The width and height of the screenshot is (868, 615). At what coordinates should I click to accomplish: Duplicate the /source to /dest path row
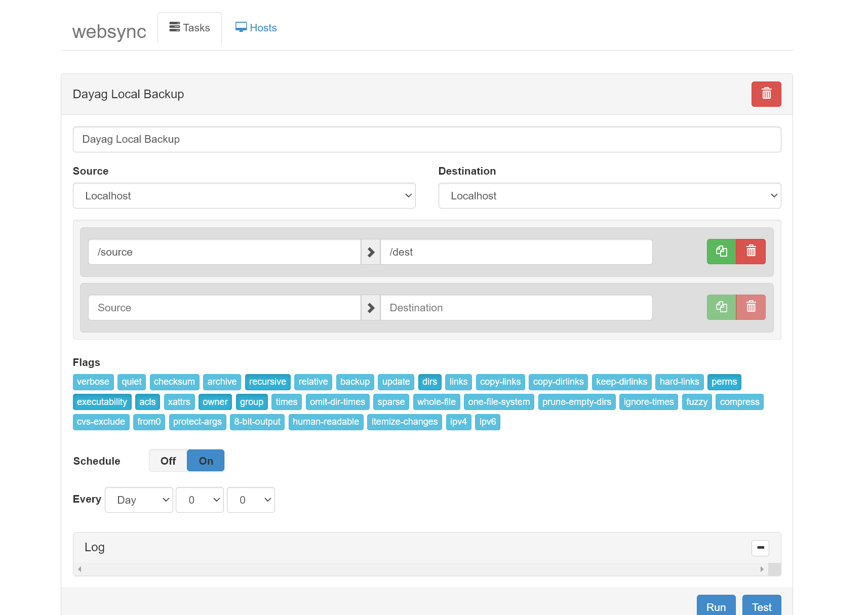pyautogui.click(x=721, y=252)
